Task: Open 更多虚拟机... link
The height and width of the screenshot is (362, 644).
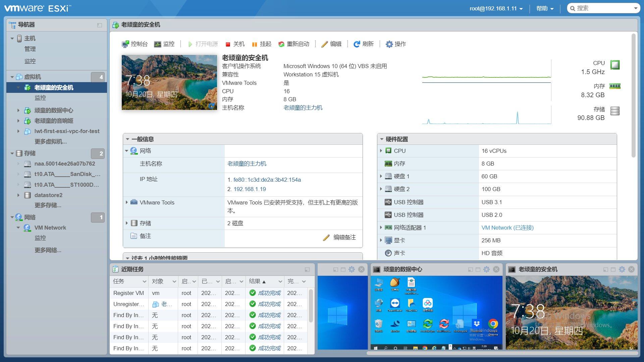Action: point(50,141)
